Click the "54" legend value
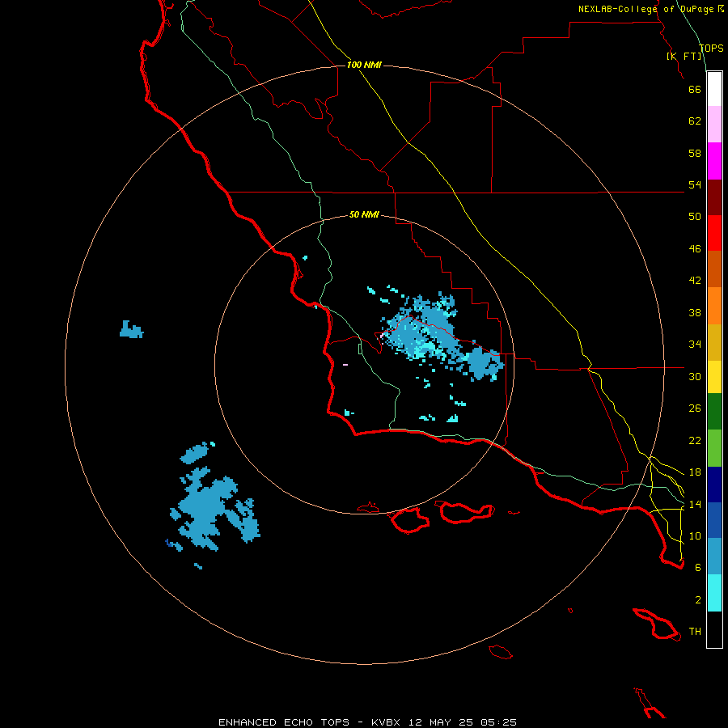The width and height of the screenshot is (728, 728). click(695, 184)
